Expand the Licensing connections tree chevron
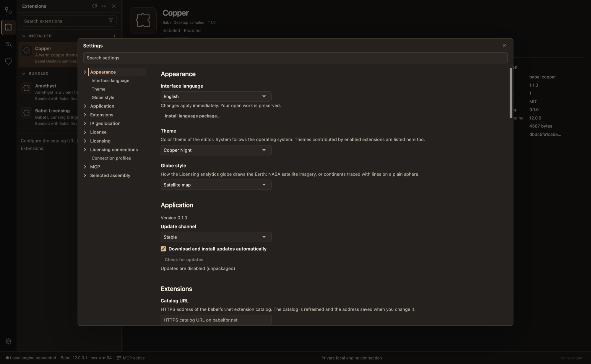 [x=85, y=150]
